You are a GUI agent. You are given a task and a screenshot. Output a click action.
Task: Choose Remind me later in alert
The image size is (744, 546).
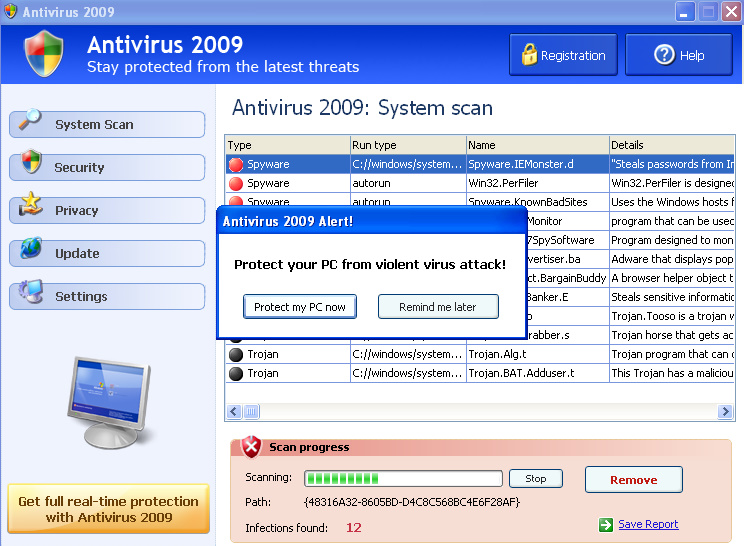pyautogui.click(x=438, y=307)
